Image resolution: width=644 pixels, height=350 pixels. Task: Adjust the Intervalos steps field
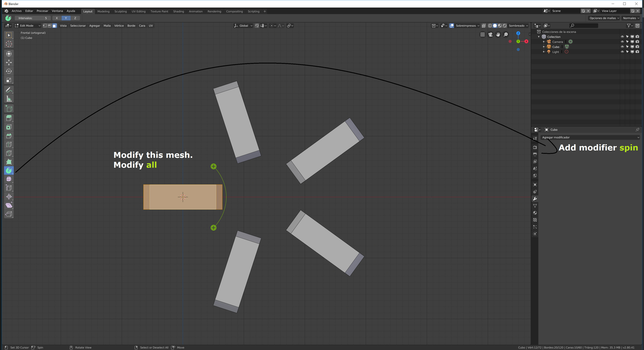point(33,18)
